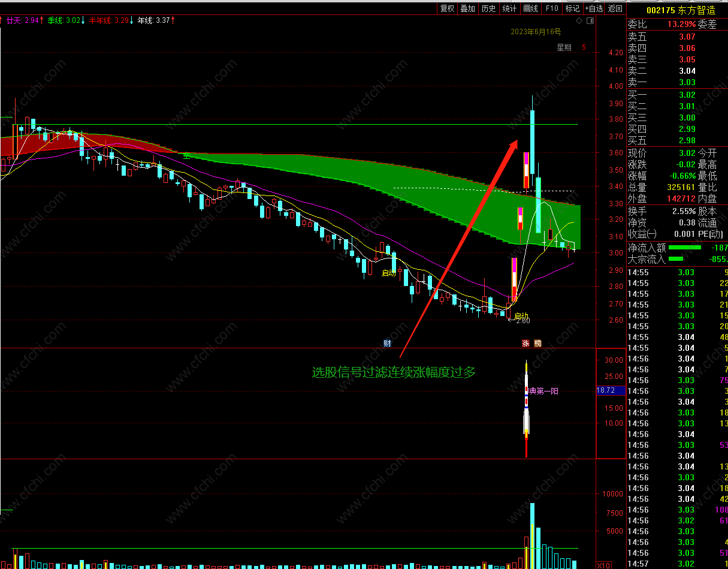Click the 总量 325161 value
This screenshot has height=569, width=728.
(681, 187)
